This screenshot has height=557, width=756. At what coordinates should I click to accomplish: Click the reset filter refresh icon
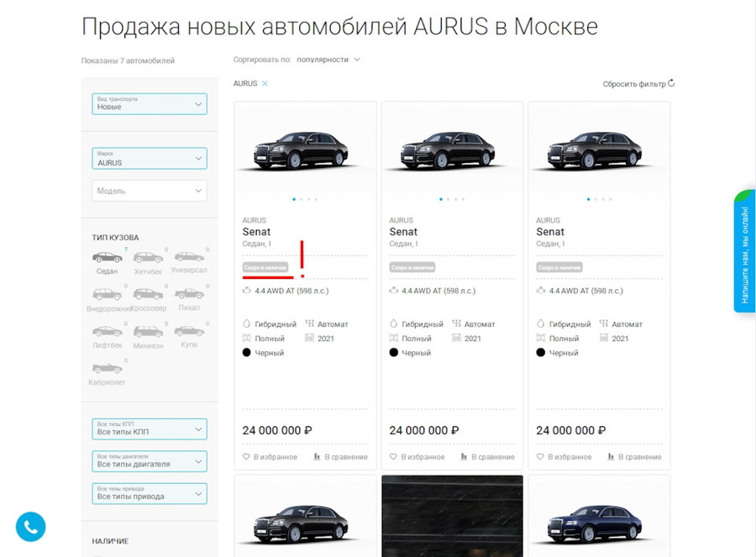(x=671, y=83)
